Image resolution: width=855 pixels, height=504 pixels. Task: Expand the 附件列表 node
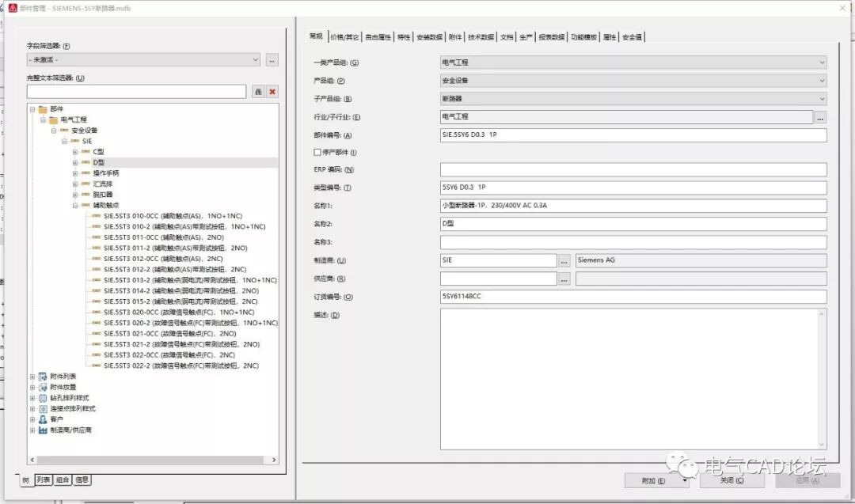pyautogui.click(x=32, y=377)
